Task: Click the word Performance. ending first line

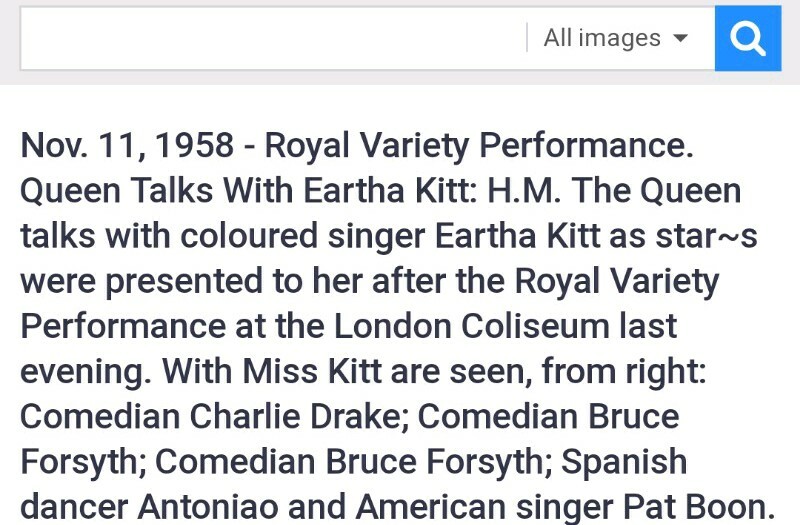Action: [586, 145]
